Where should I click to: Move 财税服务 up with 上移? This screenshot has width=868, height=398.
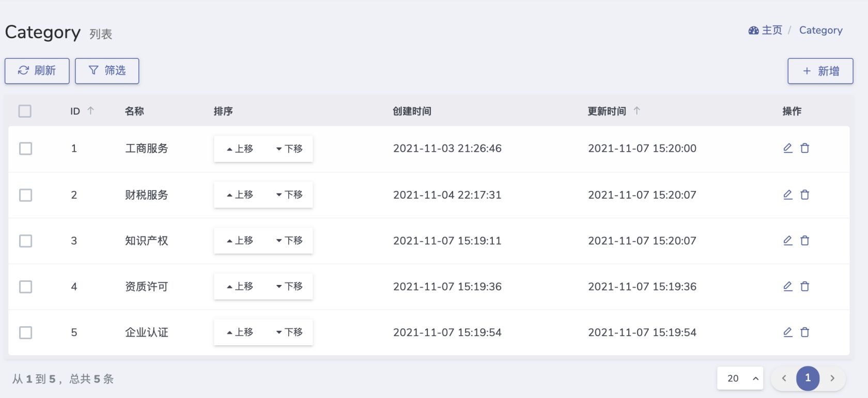tap(239, 195)
